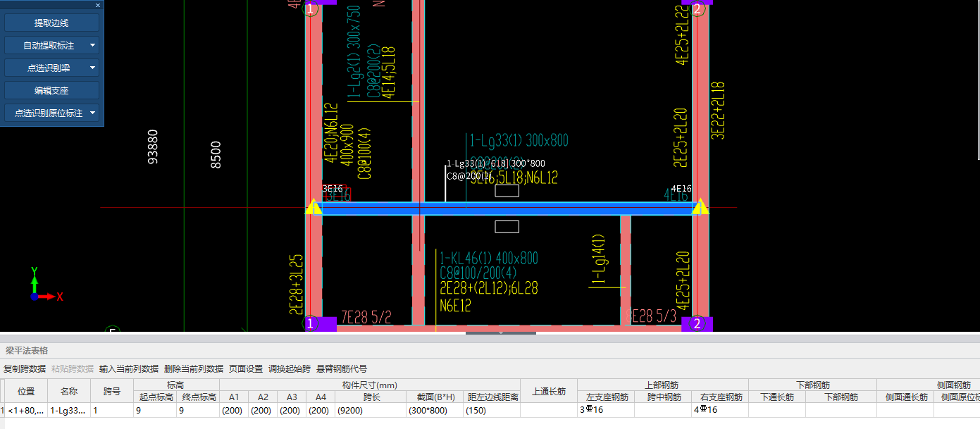Click the 点选识别梁 beam recognition button
The image size is (980, 429).
pyautogui.click(x=46, y=67)
